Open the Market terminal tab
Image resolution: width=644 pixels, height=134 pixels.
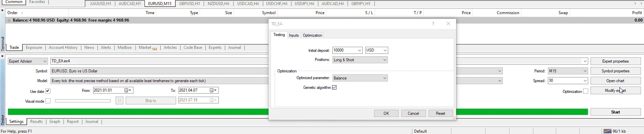pyautogui.click(x=148, y=47)
